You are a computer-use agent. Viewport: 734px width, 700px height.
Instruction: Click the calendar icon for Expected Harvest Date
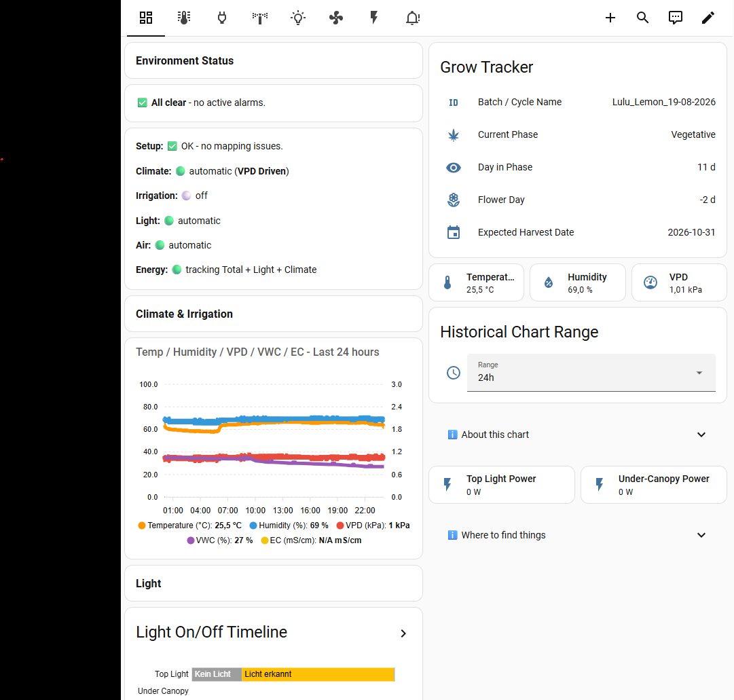454,232
